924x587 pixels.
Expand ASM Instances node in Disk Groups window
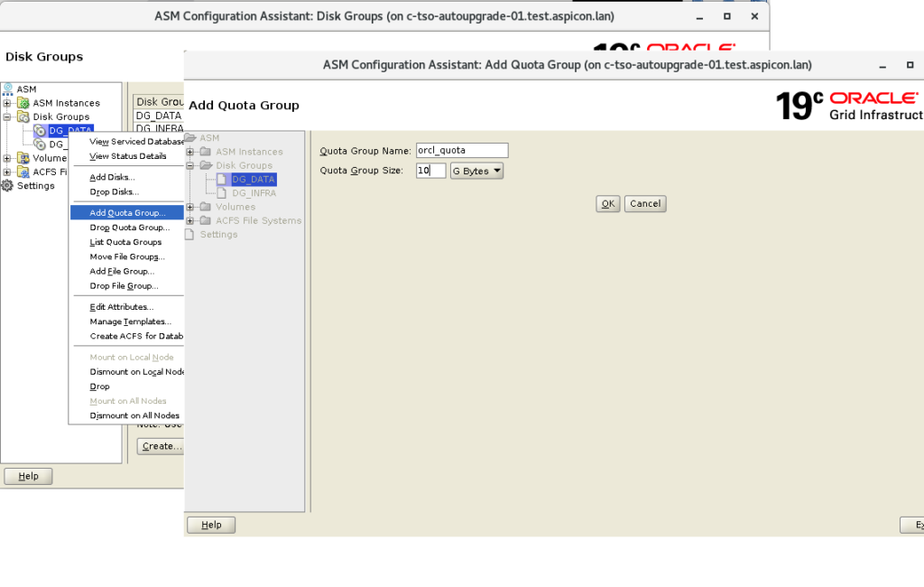coord(7,103)
